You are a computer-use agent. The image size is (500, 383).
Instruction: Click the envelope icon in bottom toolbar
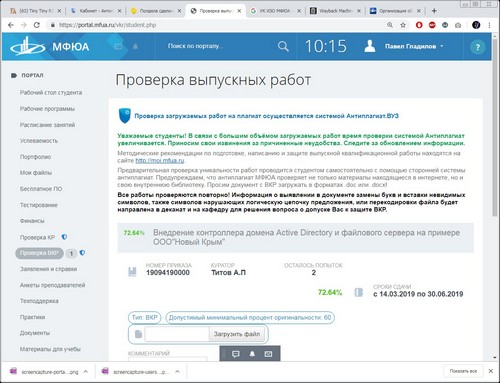coord(268,354)
